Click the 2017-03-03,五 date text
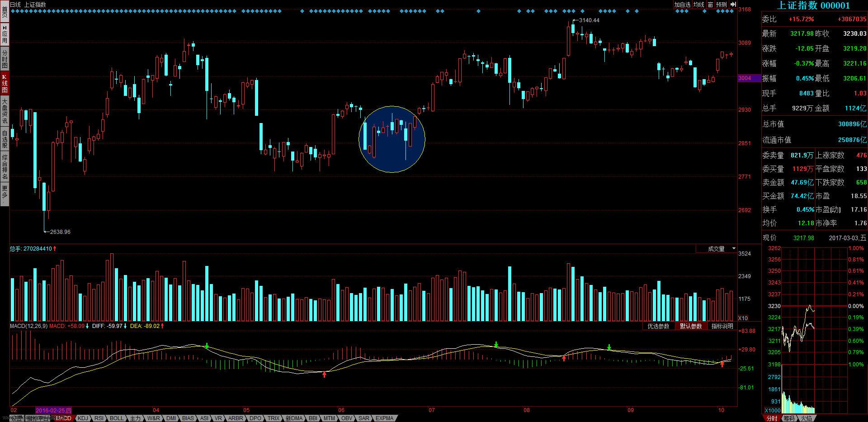The height and width of the screenshot is (422, 868). coord(848,238)
